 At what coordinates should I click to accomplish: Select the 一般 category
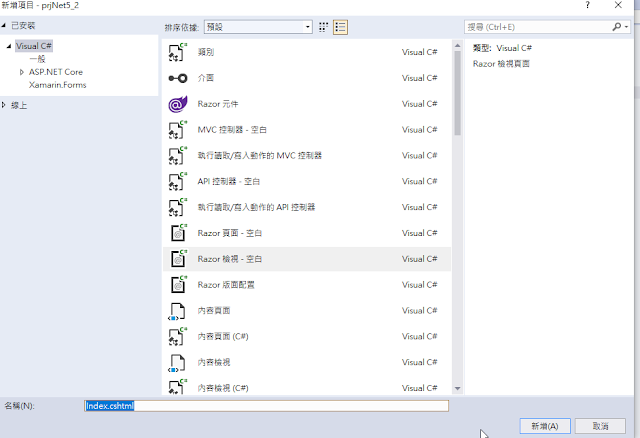click(37, 59)
